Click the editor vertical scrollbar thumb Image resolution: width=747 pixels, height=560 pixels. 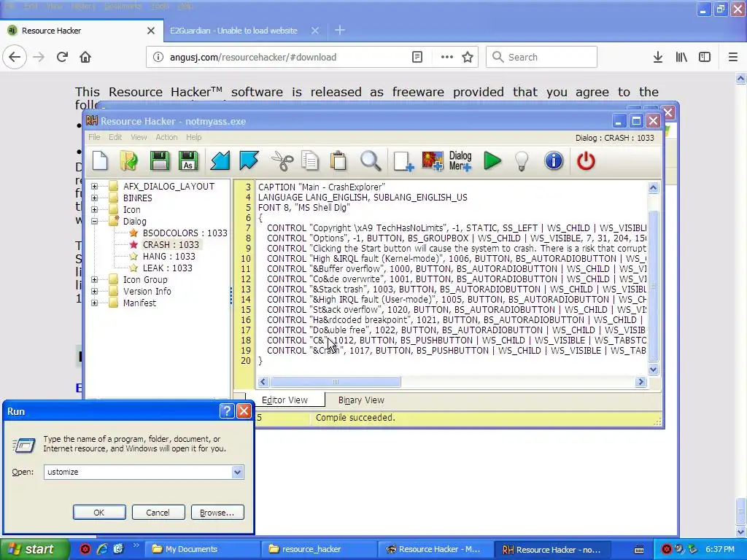point(653,286)
